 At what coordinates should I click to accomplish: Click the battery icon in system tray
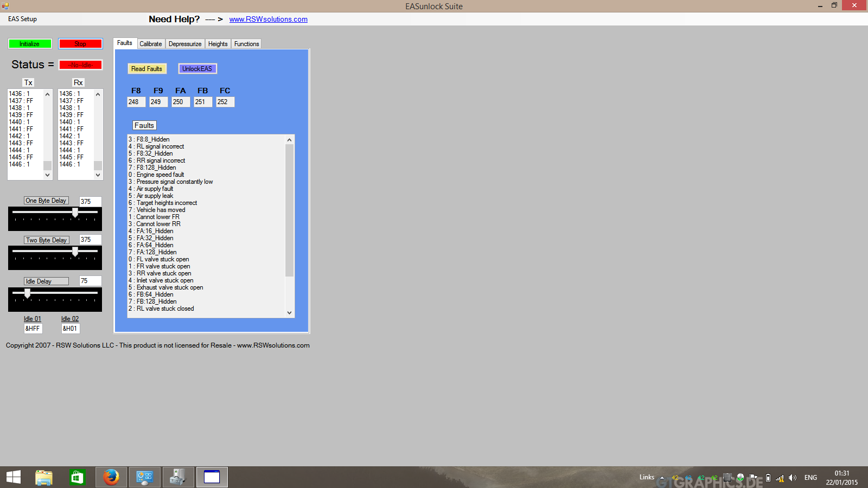tap(768, 478)
